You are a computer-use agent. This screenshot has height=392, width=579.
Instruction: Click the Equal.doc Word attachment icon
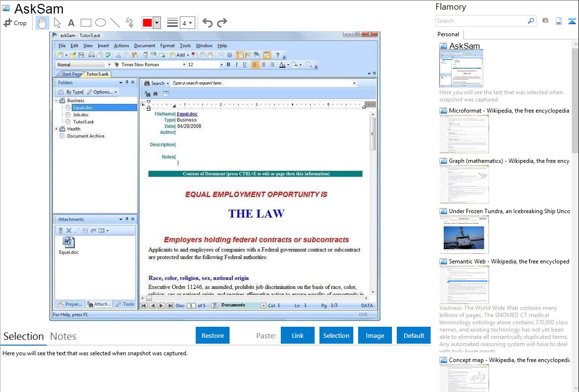pyautogui.click(x=69, y=242)
